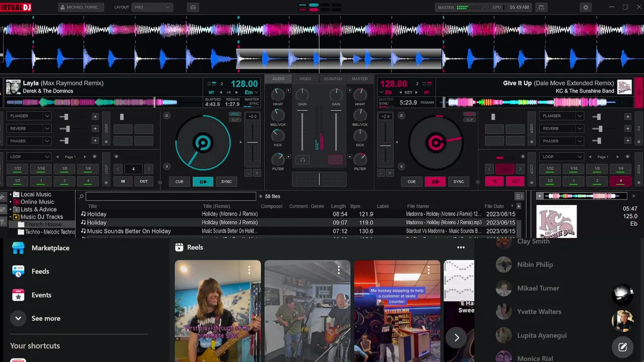
Task: Click the user account MICHAEL.TURNE button
Action: click(81, 8)
